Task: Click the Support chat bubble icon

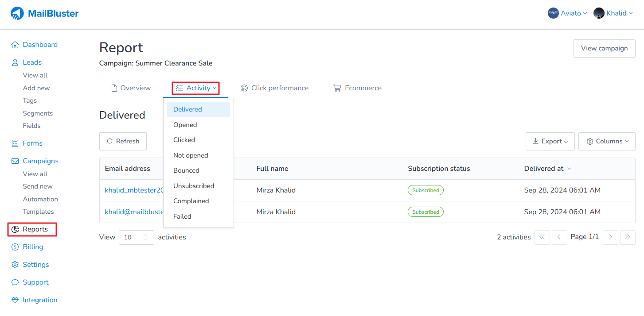Action: point(15,282)
